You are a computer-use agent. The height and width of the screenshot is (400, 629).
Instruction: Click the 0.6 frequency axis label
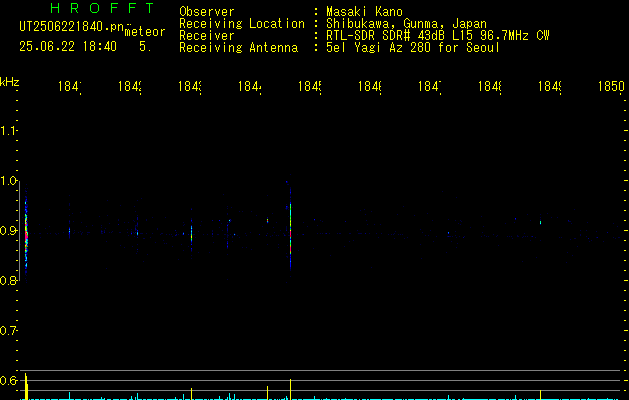8,380
